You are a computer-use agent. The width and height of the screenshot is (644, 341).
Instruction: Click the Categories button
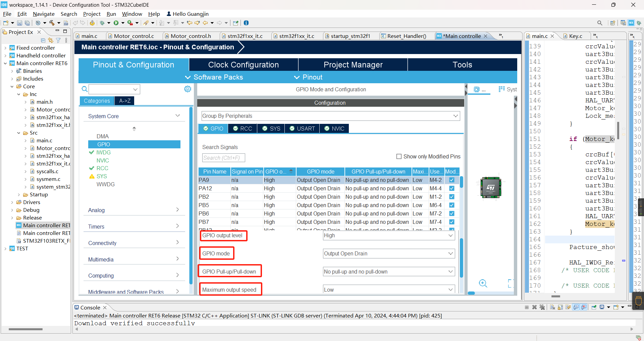coord(97,101)
